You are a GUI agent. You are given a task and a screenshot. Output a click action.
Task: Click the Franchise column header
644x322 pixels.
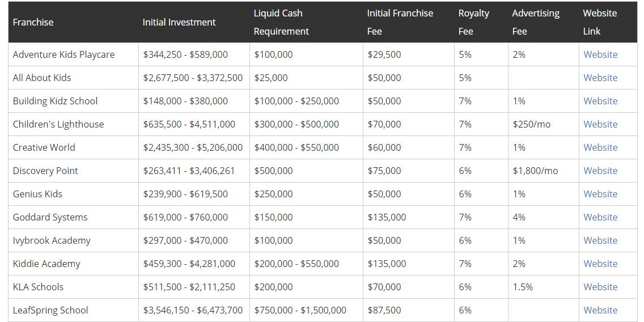(x=33, y=22)
